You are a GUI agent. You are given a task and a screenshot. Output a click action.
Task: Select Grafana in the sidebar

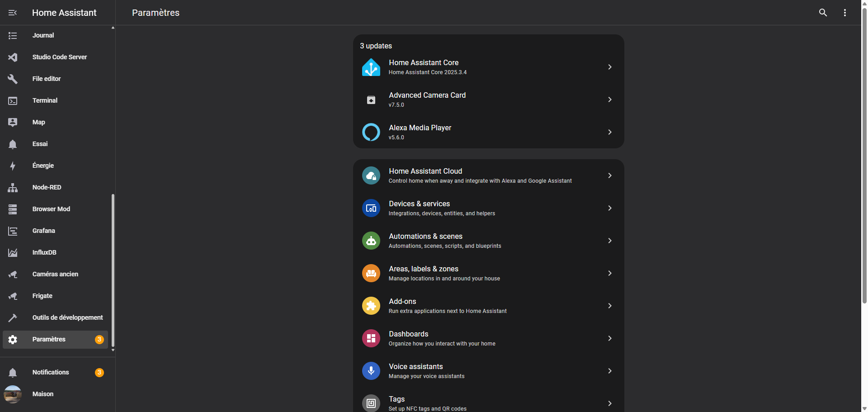[55, 231]
